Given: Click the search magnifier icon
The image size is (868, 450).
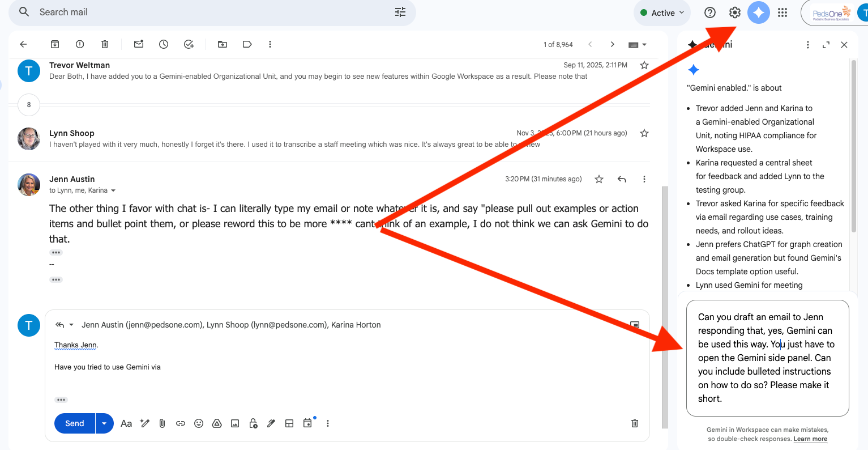Looking at the screenshot, I should 24,12.
